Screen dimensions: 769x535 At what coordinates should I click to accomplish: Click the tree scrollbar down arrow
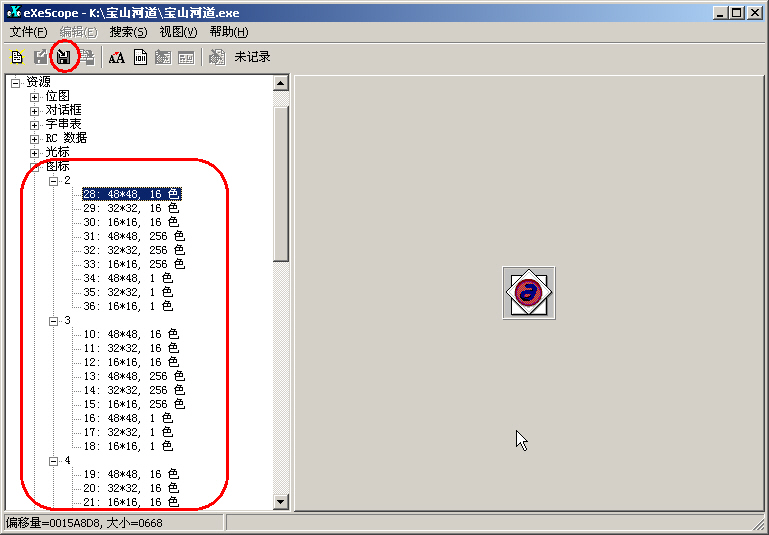tap(281, 502)
